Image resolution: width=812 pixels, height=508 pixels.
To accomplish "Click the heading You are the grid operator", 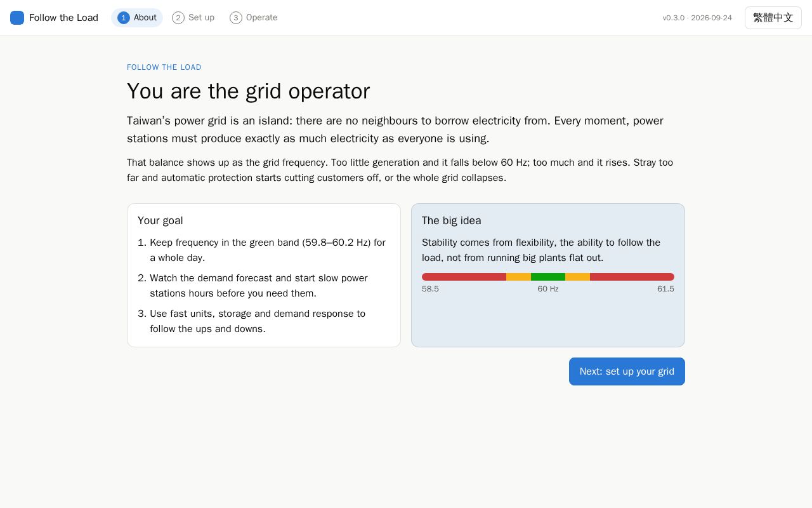I will 248,91.
